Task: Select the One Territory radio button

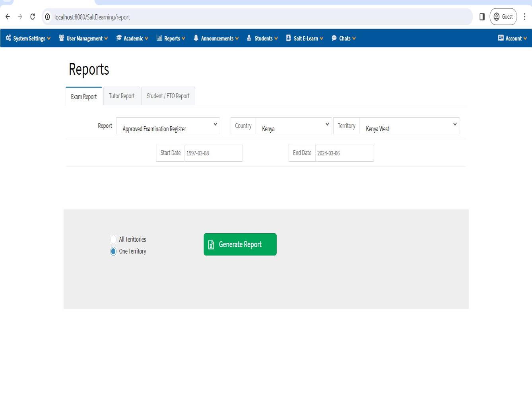Action: point(113,251)
